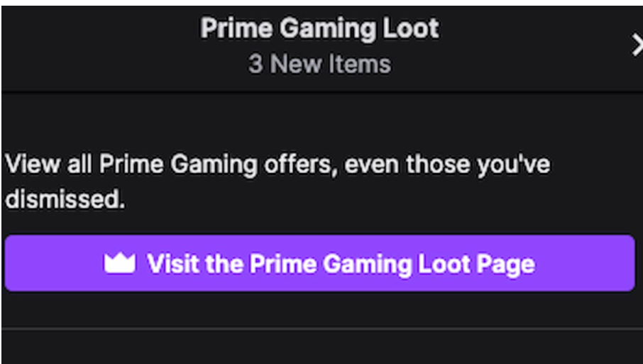Visit the Prime Gaming Loot Page
Screen dimensions: 643x364
(319, 263)
